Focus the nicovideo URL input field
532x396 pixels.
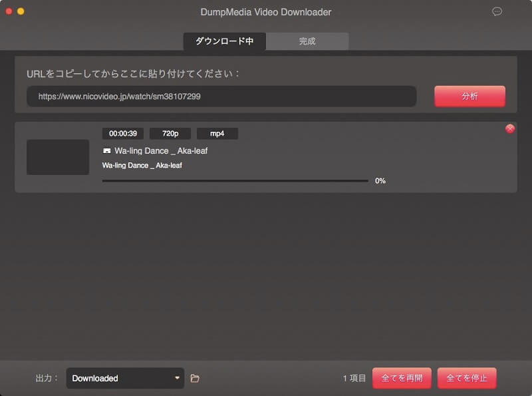tap(221, 97)
